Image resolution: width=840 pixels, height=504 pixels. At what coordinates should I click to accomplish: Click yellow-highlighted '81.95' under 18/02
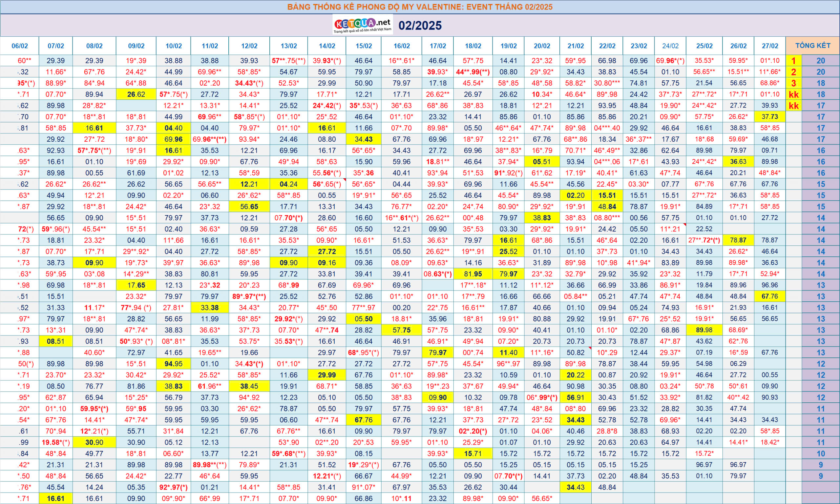pyautogui.click(x=473, y=274)
